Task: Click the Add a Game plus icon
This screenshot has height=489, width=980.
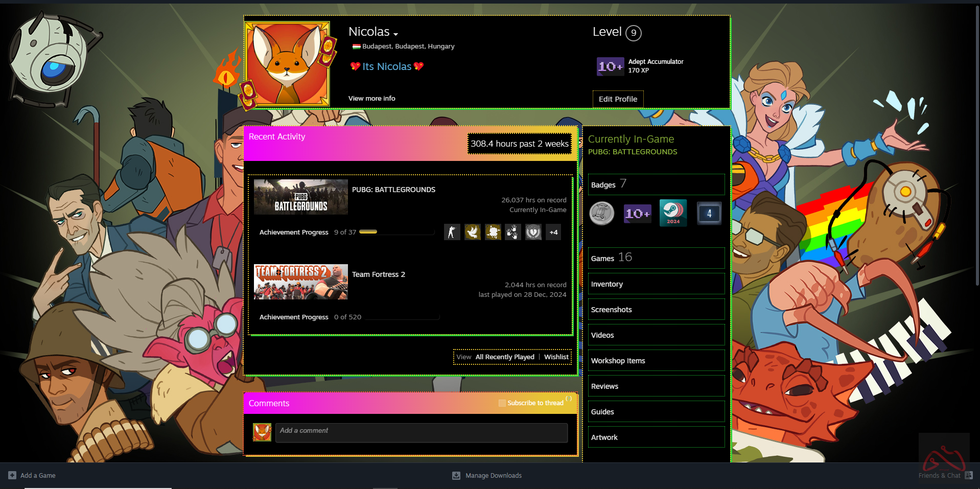Action: point(12,475)
